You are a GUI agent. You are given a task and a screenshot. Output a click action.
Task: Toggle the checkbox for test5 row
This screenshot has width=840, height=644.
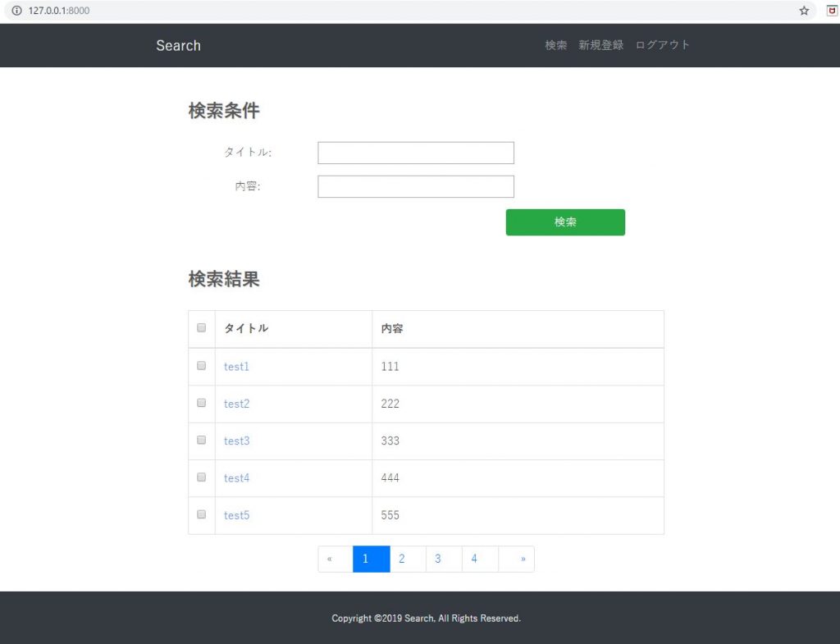coord(201,514)
